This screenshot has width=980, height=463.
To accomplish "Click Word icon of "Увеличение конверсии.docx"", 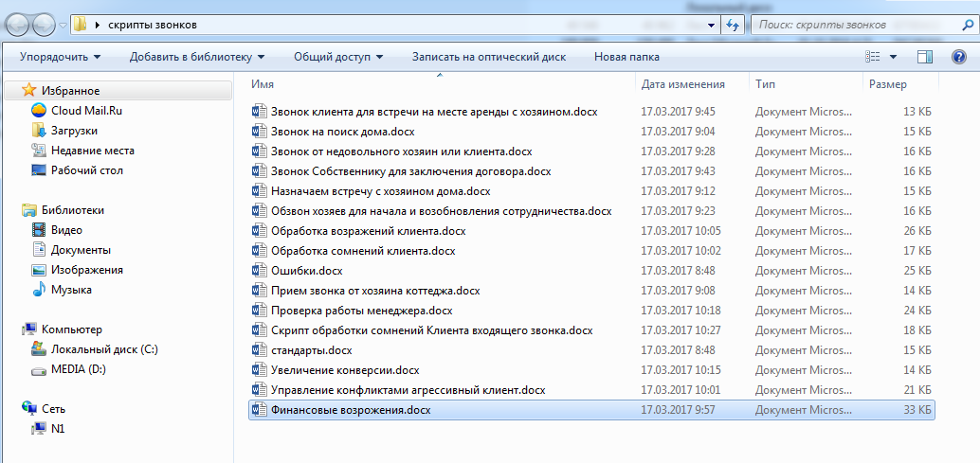I will tap(259, 370).
